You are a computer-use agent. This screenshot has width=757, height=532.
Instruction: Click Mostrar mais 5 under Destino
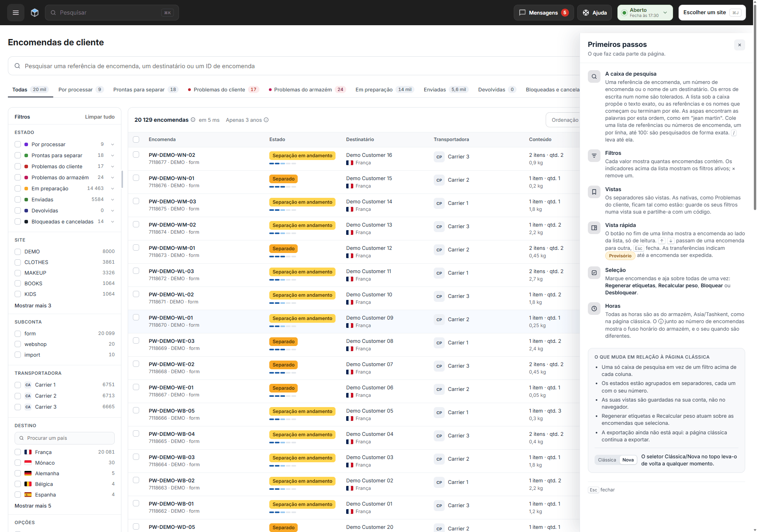33,506
